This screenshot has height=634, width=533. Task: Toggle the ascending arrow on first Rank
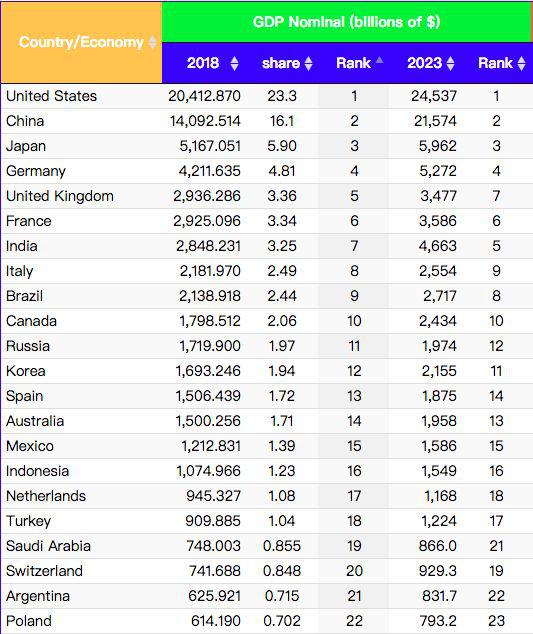coord(379,61)
